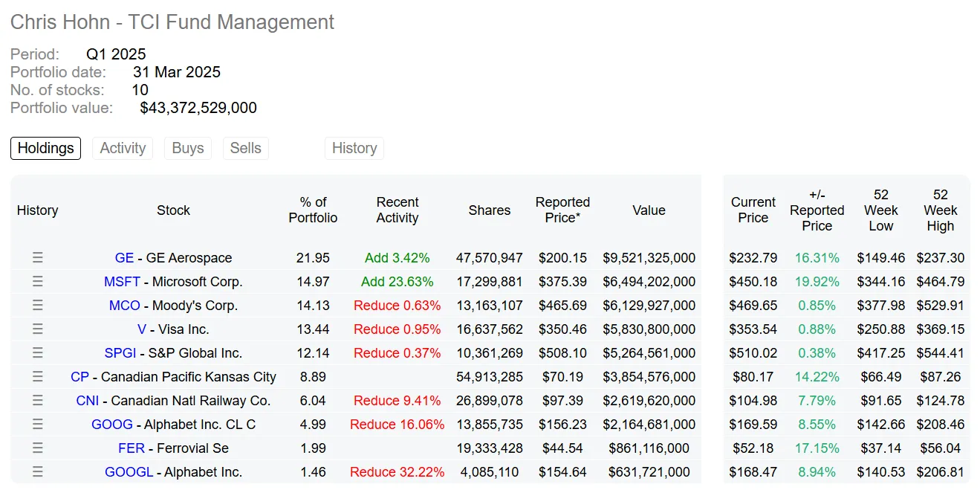Screen dimensions: 980x490
Task: Sort by the Stock column header
Action: click(x=173, y=210)
